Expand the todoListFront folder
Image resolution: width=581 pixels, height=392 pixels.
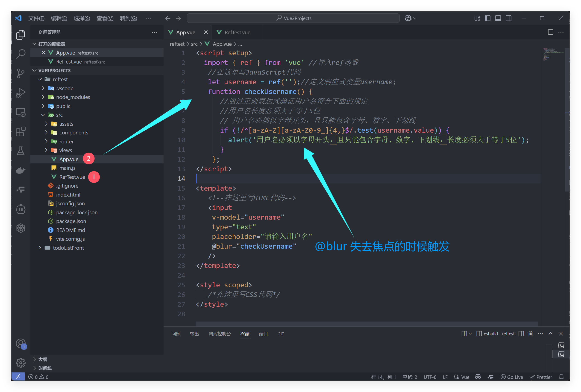coord(97,248)
